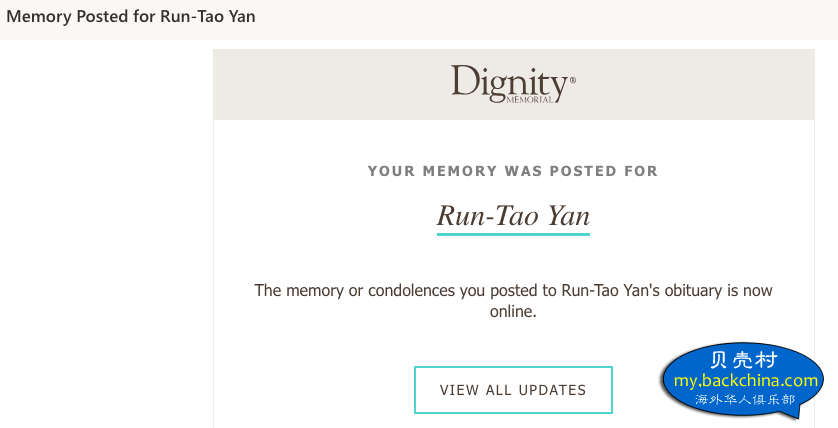Click the pointed tail of the blue bubble
838x428 pixels.
pos(797,411)
